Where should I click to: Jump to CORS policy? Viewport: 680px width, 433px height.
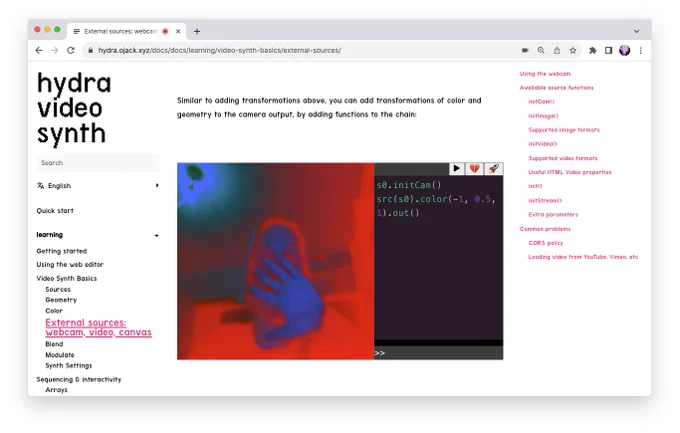546,243
